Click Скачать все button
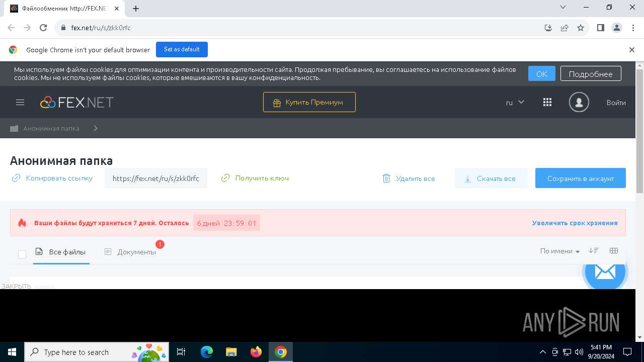This screenshot has width=644, height=362. tap(491, 178)
